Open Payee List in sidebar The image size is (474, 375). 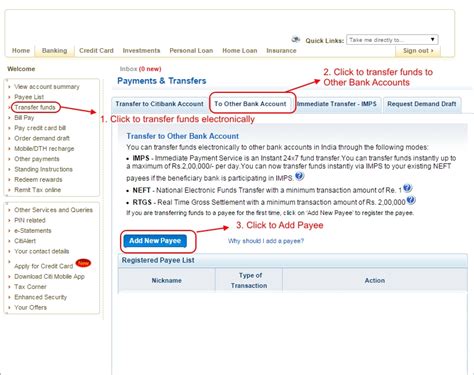click(29, 97)
